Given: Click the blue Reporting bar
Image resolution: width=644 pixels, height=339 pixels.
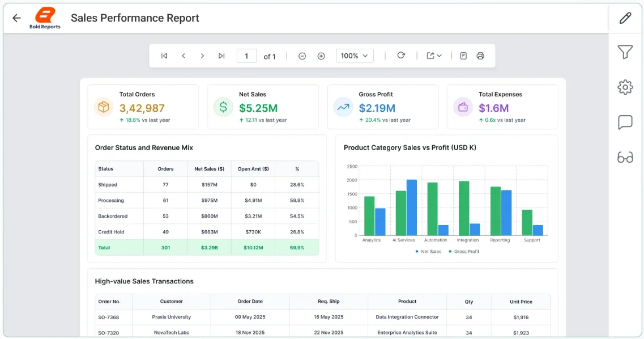Looking at the screenshot, I should pyautogui.click(x=506, y=213).
